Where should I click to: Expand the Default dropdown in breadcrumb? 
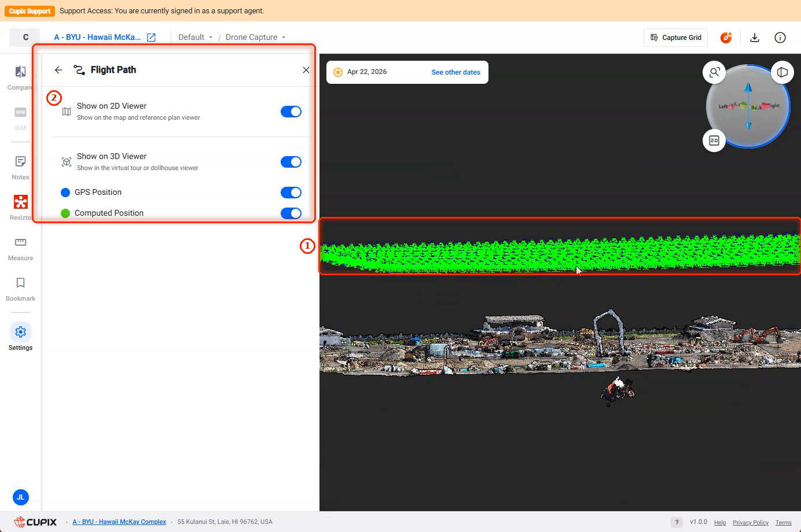[x=195, y=38]
